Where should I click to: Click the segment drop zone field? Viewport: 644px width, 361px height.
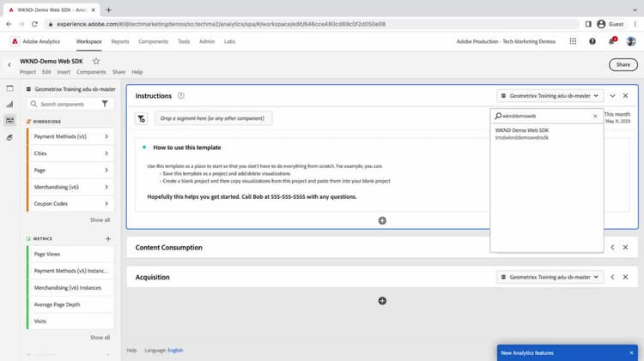[213, 118]
